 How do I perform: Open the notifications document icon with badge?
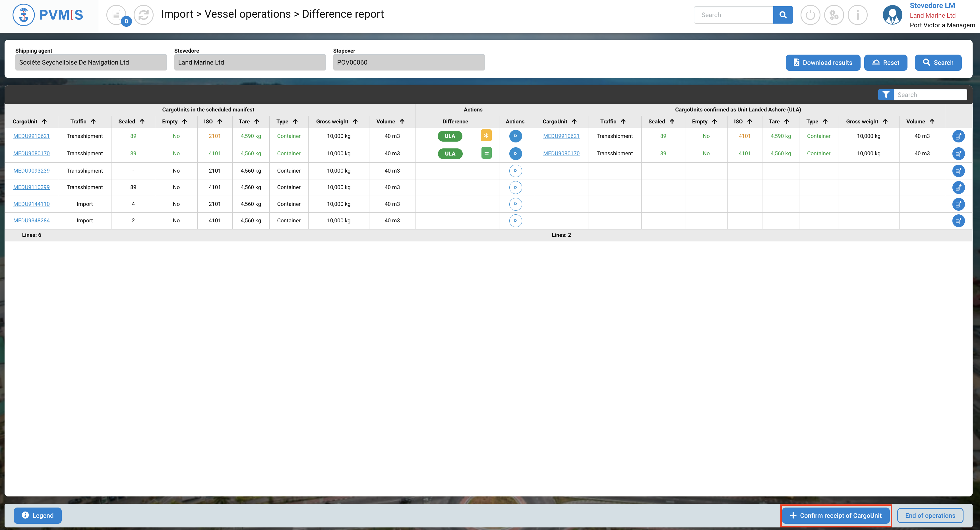(117, 15)
